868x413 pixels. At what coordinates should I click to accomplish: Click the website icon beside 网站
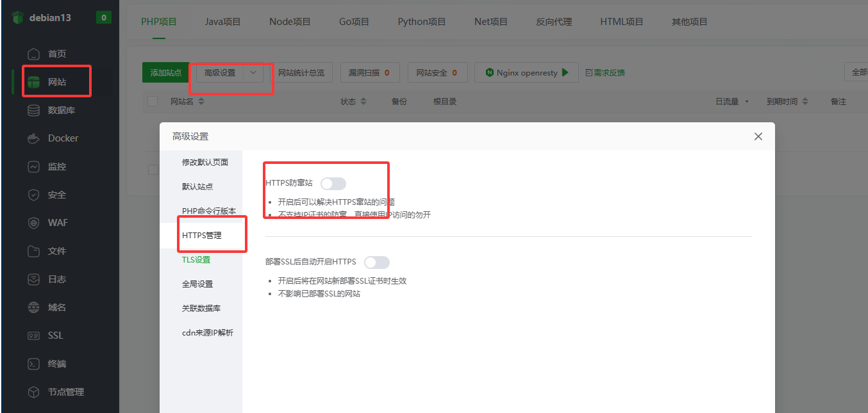[x=35, y=82]
